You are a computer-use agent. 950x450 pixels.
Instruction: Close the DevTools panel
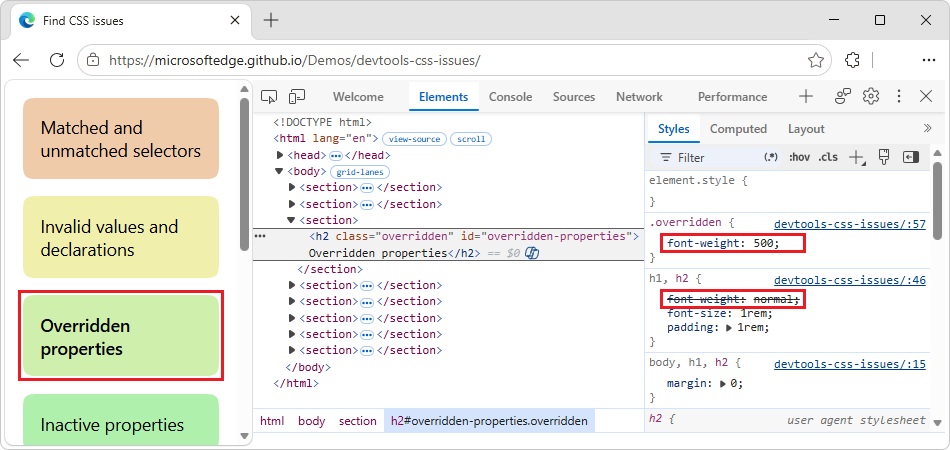(x=926, y=96)
